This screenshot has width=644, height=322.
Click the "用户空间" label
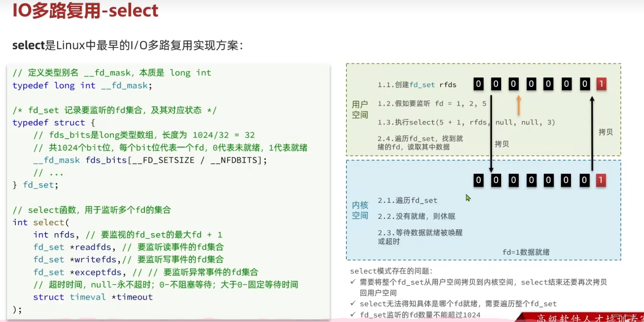360,110
